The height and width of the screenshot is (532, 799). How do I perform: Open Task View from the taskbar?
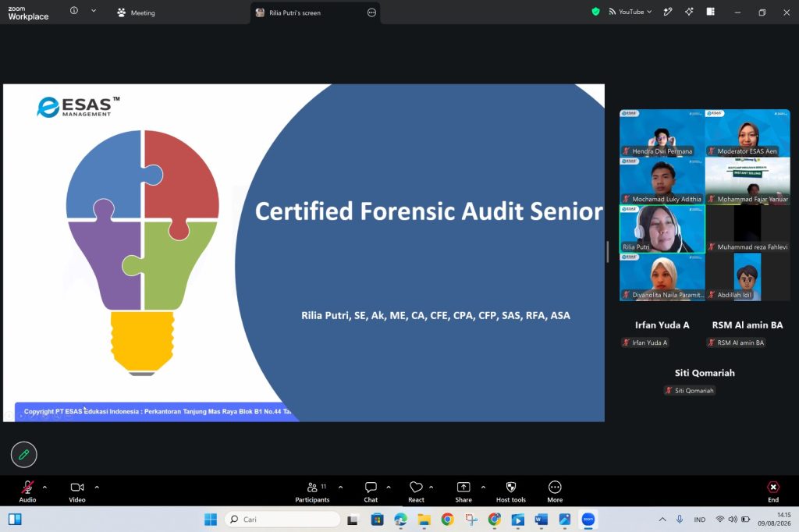point(352,520)
